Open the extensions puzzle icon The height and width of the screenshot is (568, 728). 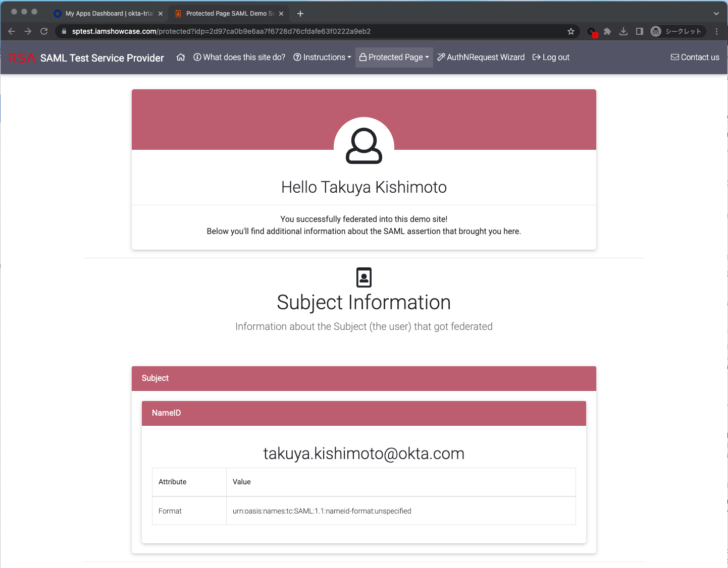click(607, 31)
